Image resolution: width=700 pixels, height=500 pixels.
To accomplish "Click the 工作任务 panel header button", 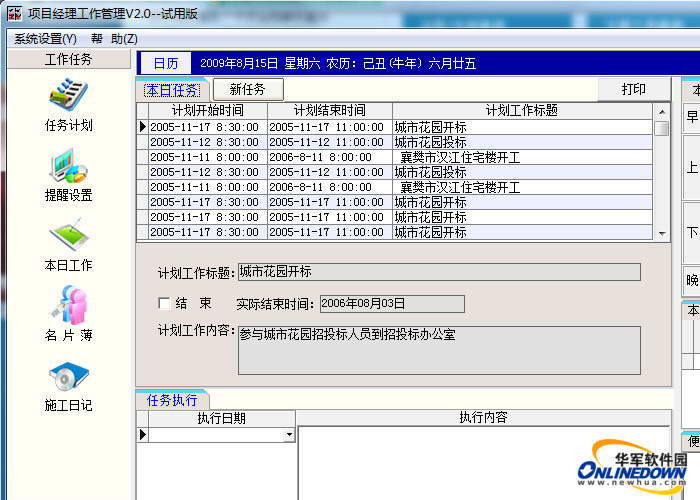I will (69, 59).
